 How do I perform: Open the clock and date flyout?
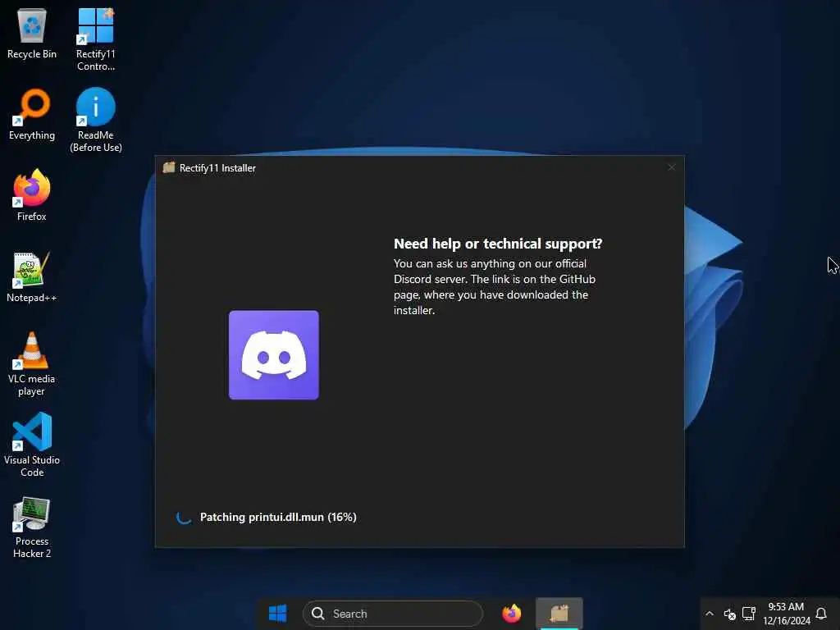(787, 614)
